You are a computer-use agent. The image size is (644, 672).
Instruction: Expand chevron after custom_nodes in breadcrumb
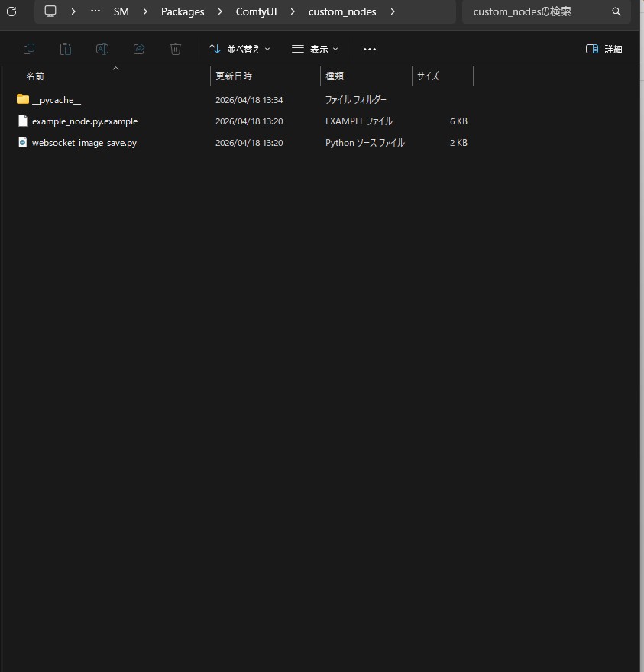coord(393,11)
